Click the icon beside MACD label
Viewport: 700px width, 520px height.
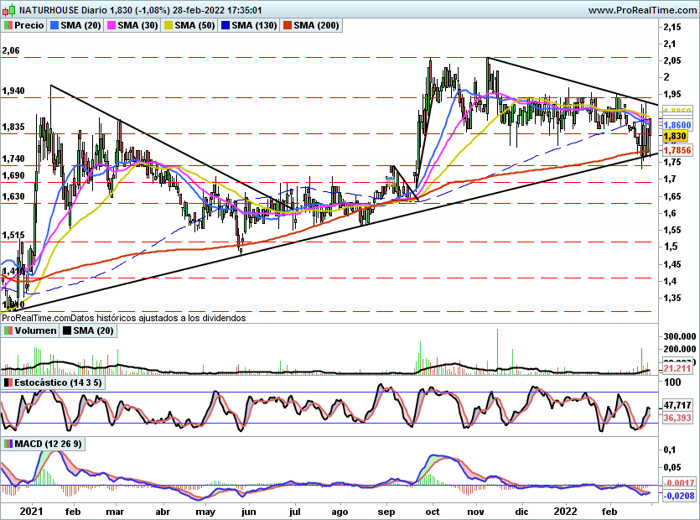8,444
